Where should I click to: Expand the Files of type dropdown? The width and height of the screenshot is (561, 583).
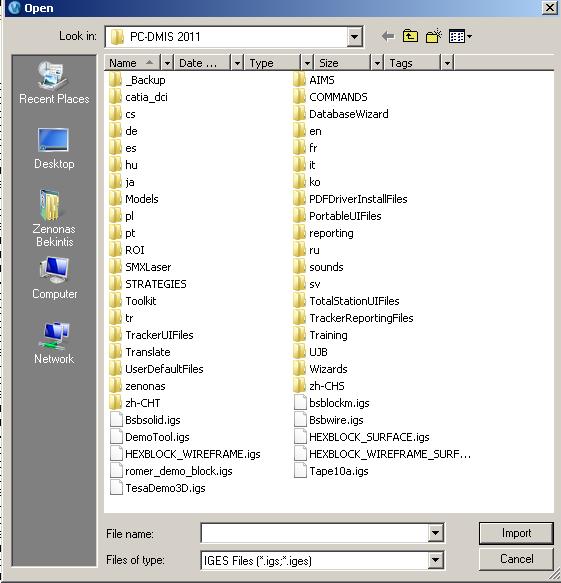coord(435,560)
